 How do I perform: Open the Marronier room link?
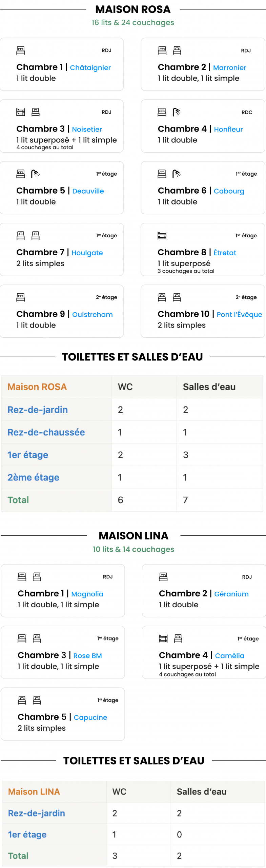coord(229,67)
